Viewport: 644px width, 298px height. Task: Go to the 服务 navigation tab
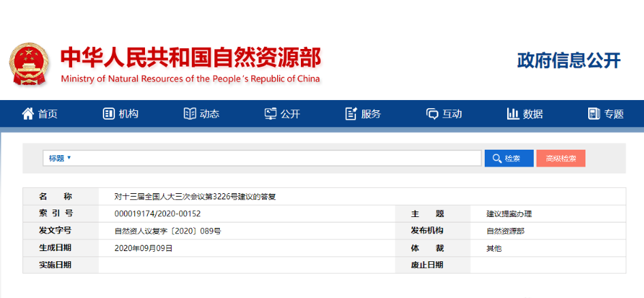[x=371, y=114]
